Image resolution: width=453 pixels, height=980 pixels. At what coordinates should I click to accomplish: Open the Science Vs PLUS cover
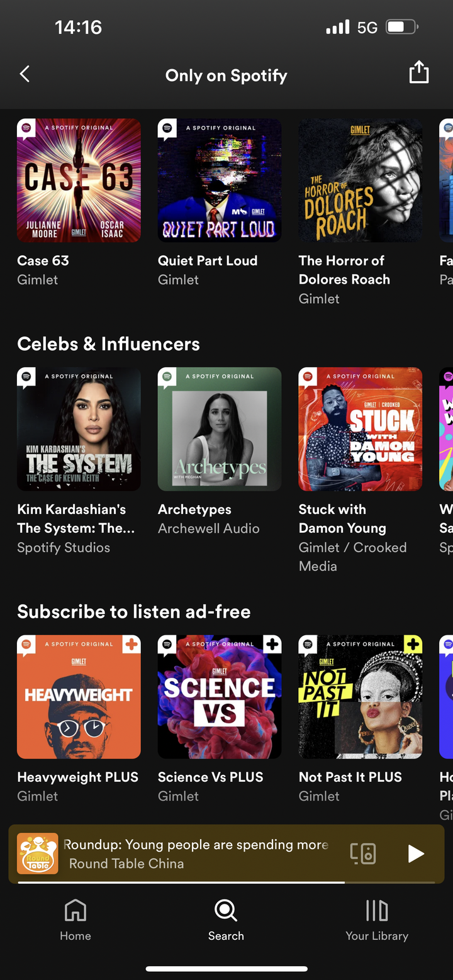tap(220, 697)
